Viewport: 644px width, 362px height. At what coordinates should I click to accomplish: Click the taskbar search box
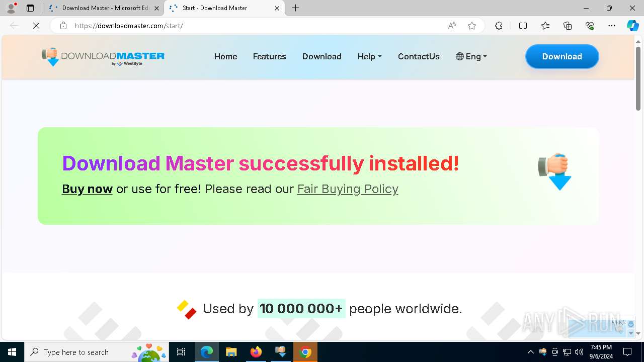pos(97,352)
